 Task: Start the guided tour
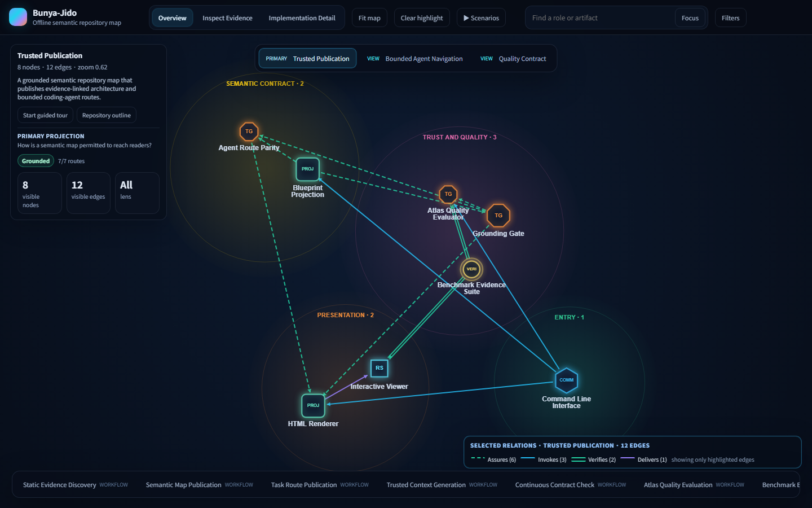[45, 115]
